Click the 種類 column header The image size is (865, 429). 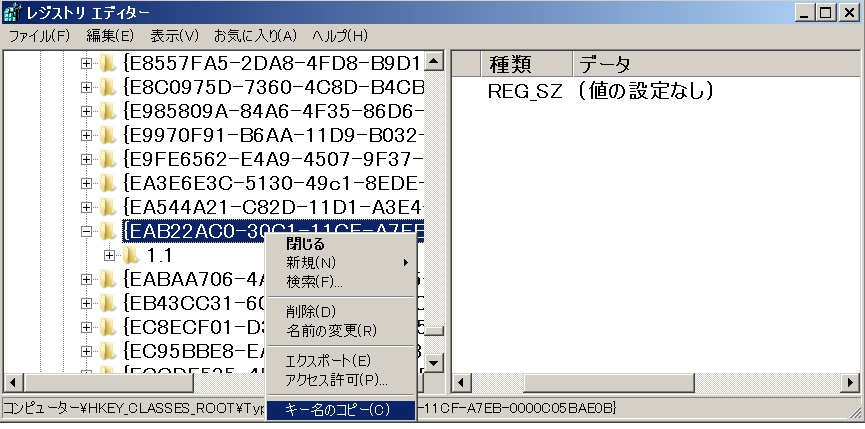click(x=527, y=65)
